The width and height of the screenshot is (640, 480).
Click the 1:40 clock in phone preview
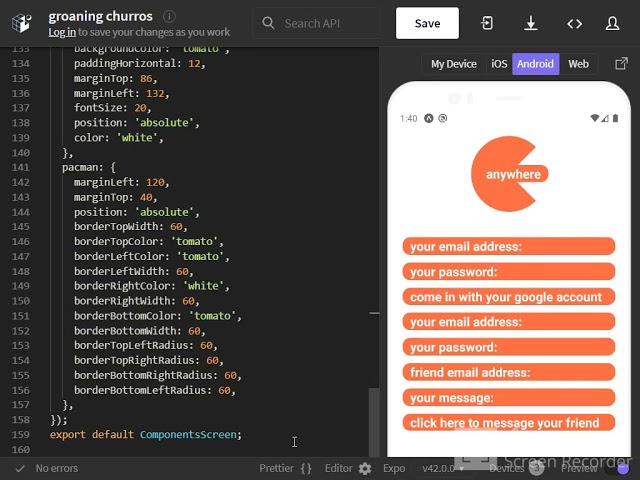coord(409,118)
